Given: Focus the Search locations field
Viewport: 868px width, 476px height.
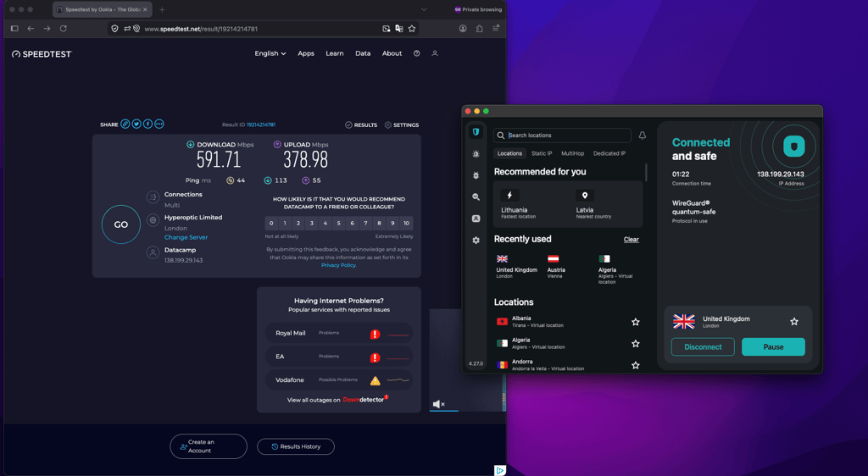Looking at the screenshot, I should click(563, 136).
